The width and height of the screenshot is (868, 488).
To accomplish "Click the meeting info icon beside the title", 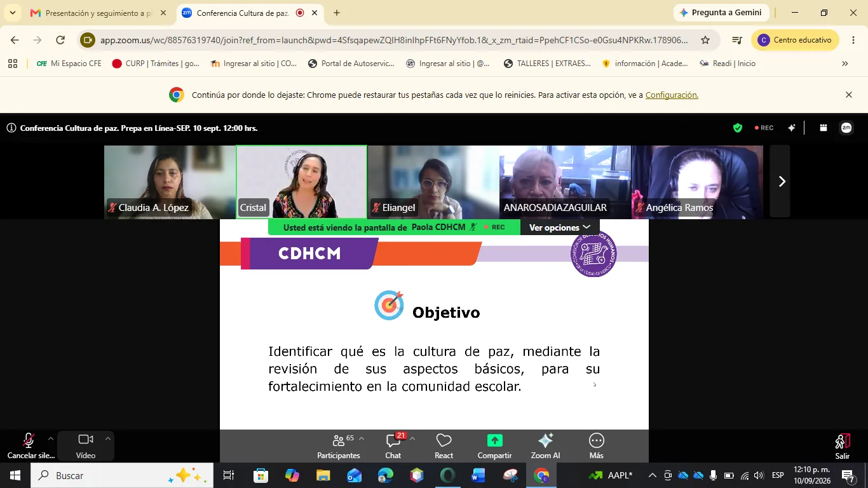I will (x=11, y=128).
